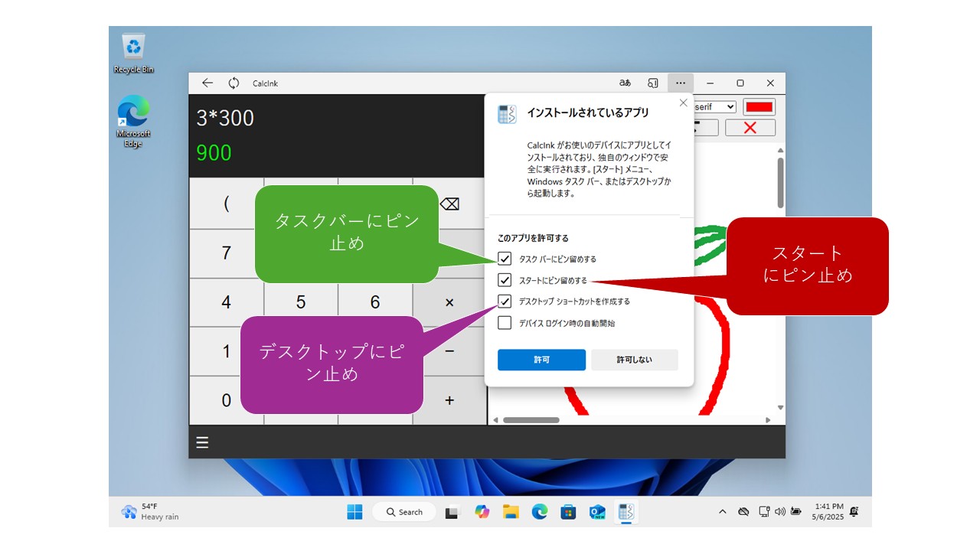
Task: Click the cloud sync tray icon
Action: click(743, 512)
